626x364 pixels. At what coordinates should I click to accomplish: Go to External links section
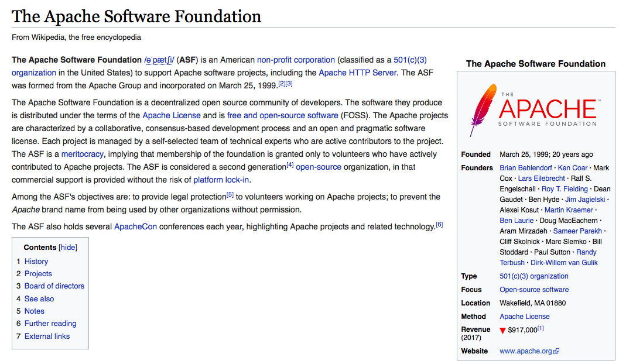[47, 336]
